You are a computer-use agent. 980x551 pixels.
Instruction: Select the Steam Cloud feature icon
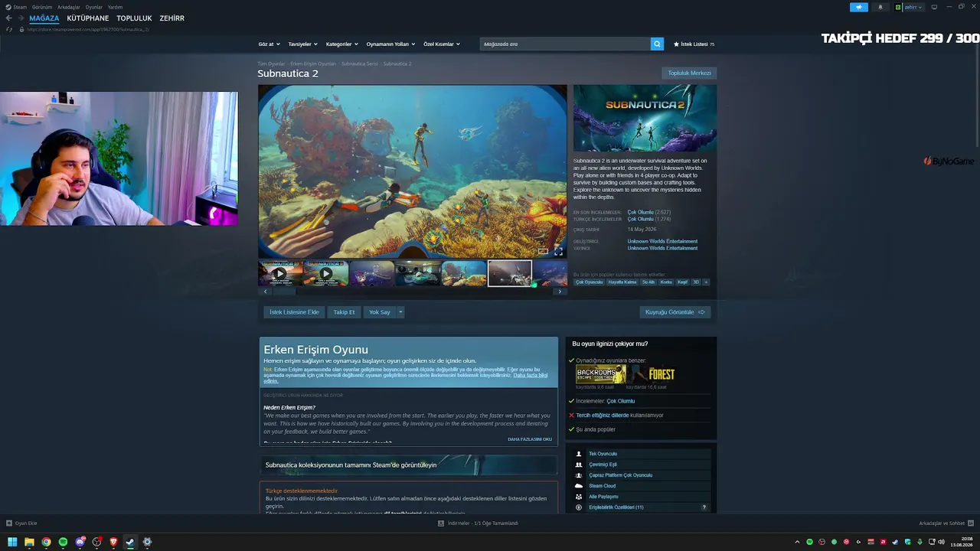coord(579,486)
